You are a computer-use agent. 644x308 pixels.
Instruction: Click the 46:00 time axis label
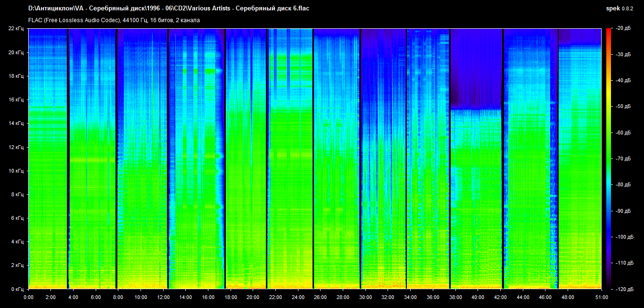(545, 297)
